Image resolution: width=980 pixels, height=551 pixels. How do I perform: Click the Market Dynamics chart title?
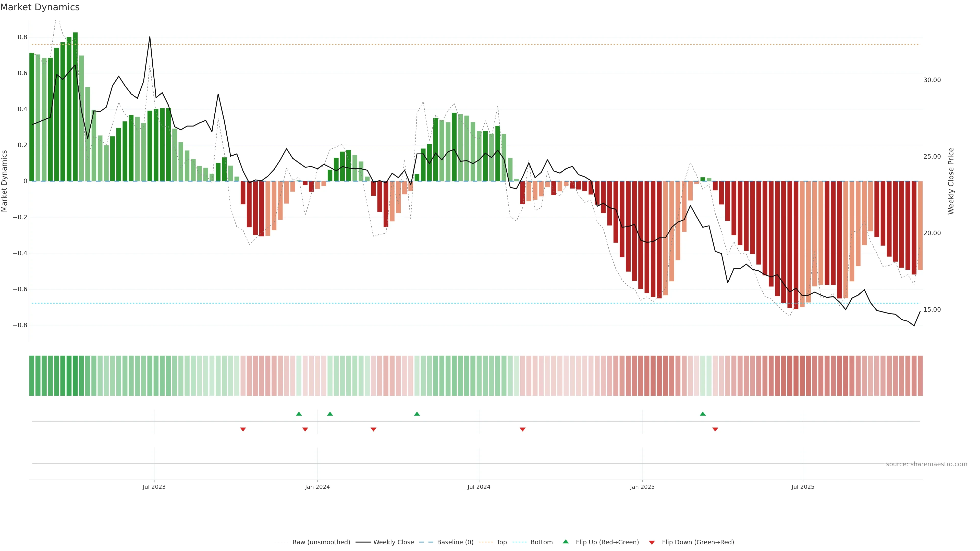click(x=40, y=7)
